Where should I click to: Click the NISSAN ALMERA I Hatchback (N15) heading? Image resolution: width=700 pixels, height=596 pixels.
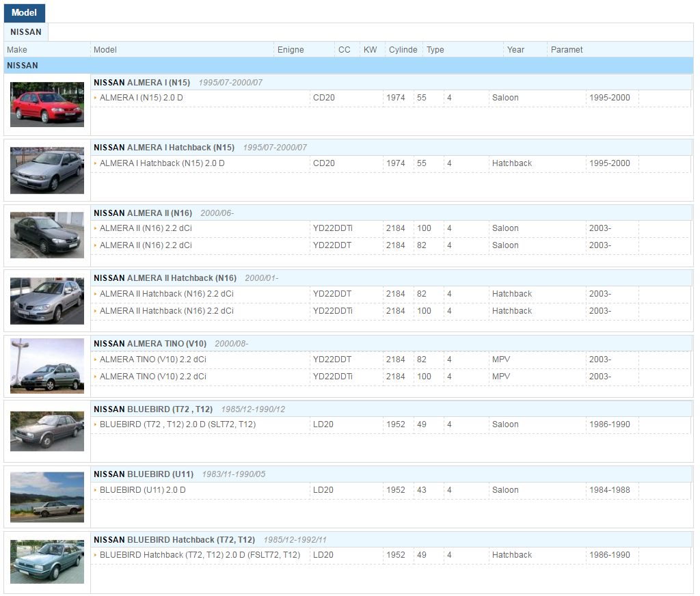(164, 148)
